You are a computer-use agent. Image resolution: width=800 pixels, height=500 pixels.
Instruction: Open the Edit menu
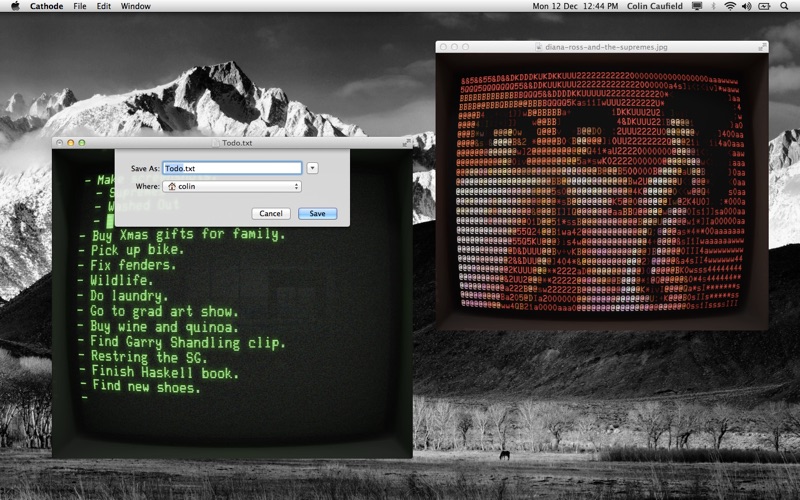tap(104, 6)
